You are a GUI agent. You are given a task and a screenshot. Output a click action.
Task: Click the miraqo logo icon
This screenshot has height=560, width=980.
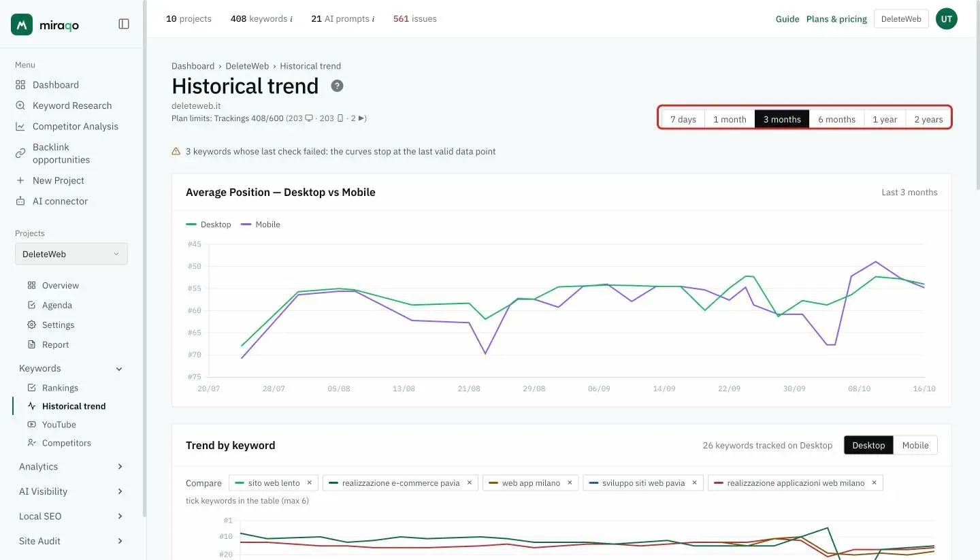(x=22, y=24)
